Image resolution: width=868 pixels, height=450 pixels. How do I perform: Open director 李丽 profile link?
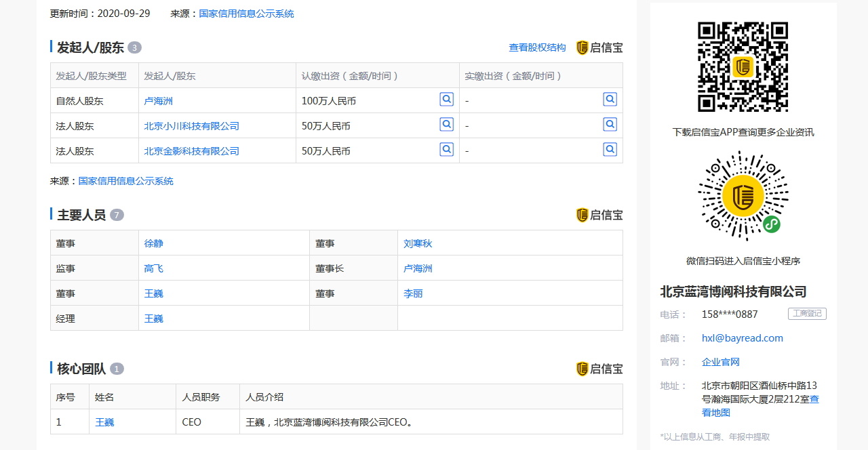tap(413, 293)
